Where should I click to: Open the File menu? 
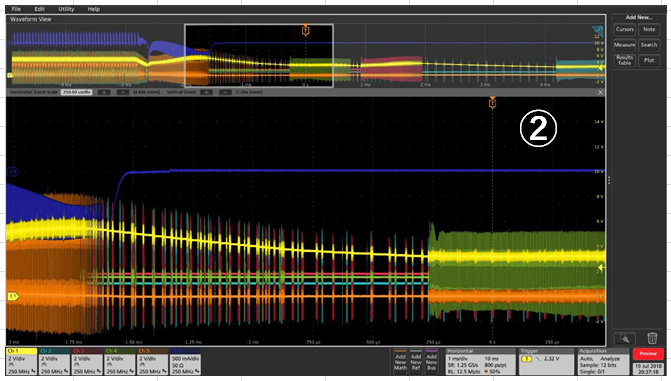tap(16, 9)
